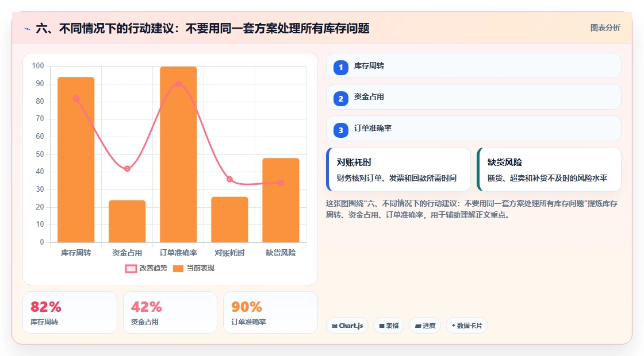This screenshot has height=356, width=644.
Task: Click the 订单准确率 orange bar
Action: [x=178, y=154]
